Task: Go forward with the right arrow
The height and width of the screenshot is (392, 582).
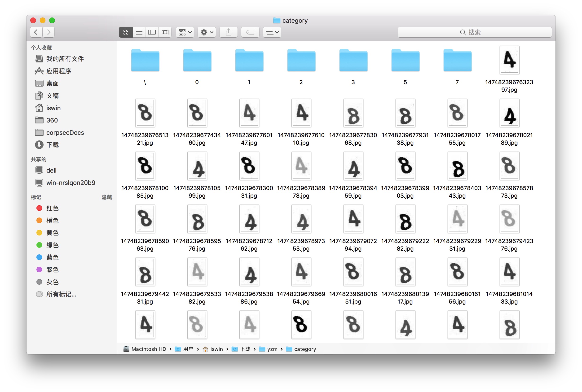Action: 48,32
